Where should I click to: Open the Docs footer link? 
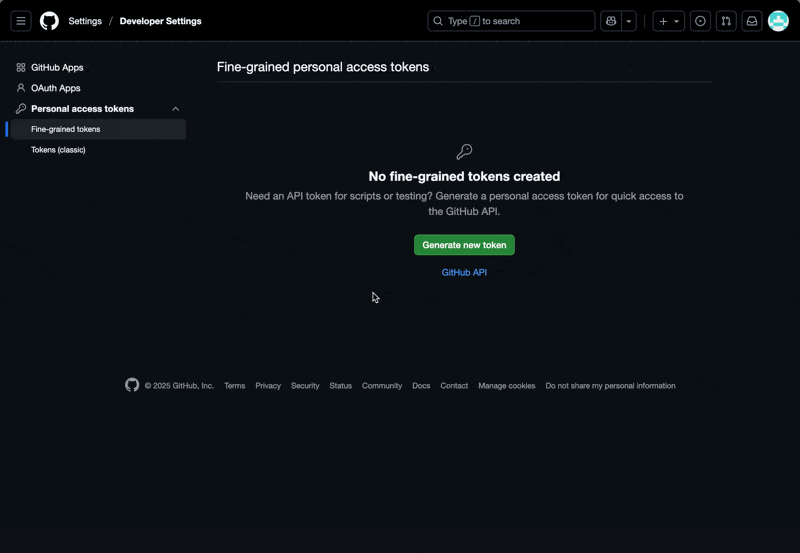coord(421,386)
